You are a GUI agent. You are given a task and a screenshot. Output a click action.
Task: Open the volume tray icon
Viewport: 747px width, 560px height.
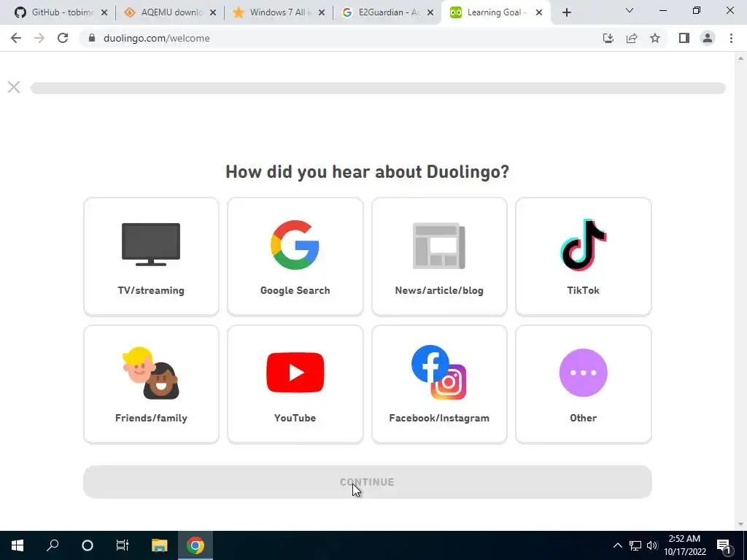652,545
